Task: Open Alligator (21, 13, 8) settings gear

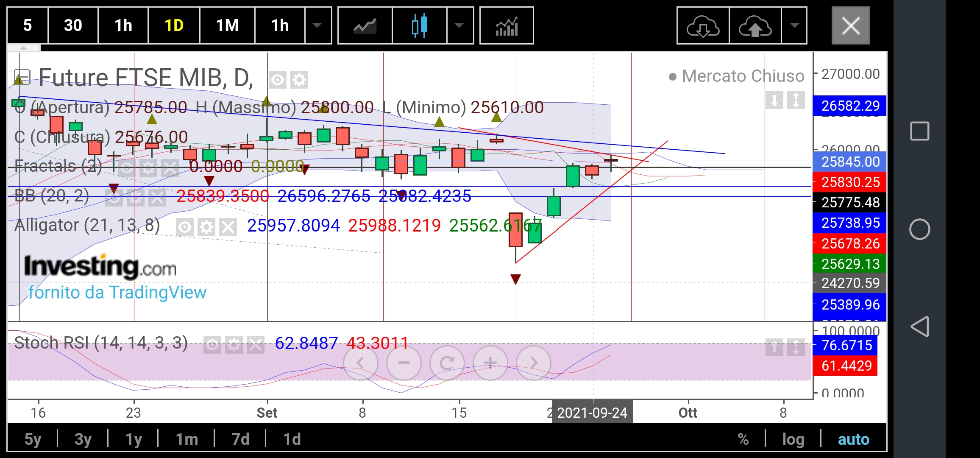Action: tap(206, 227)
